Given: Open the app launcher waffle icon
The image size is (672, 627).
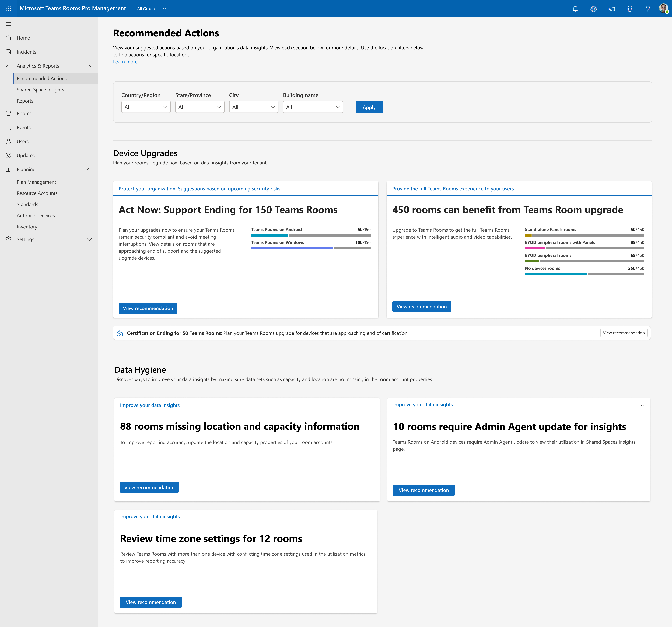Looking at the screenshot, I should [x=8, y=8].
